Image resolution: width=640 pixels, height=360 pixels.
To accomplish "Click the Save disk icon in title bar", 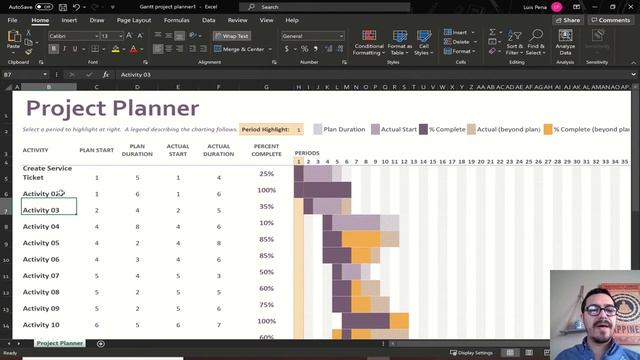I will click(x=63, y=7).
